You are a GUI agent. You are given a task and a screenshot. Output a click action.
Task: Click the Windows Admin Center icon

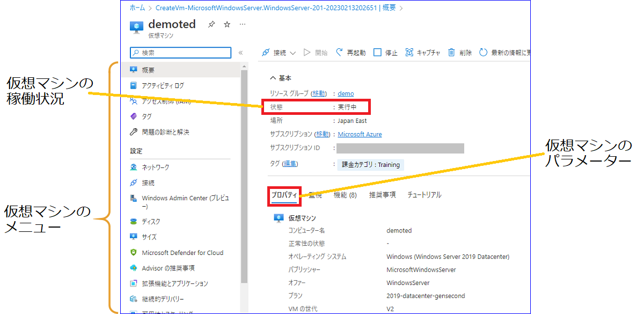point(134,198)
